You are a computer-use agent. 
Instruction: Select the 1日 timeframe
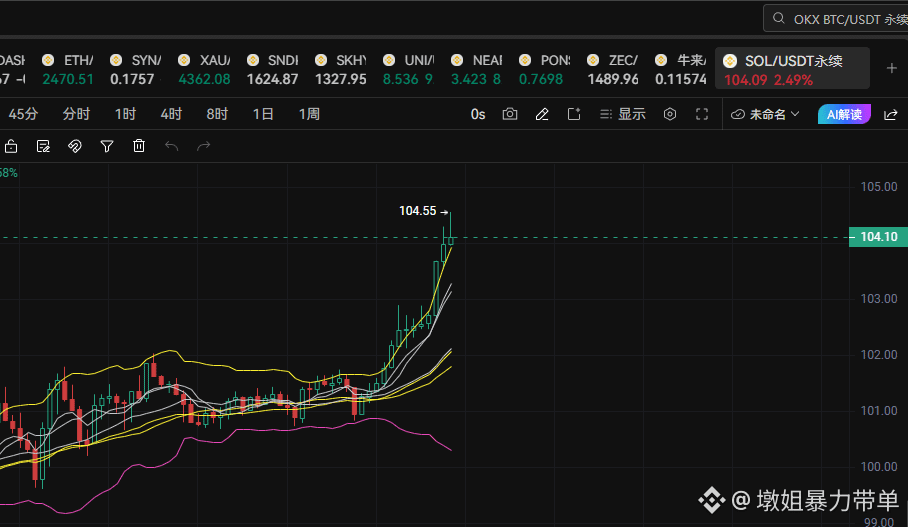pos(263,114)
